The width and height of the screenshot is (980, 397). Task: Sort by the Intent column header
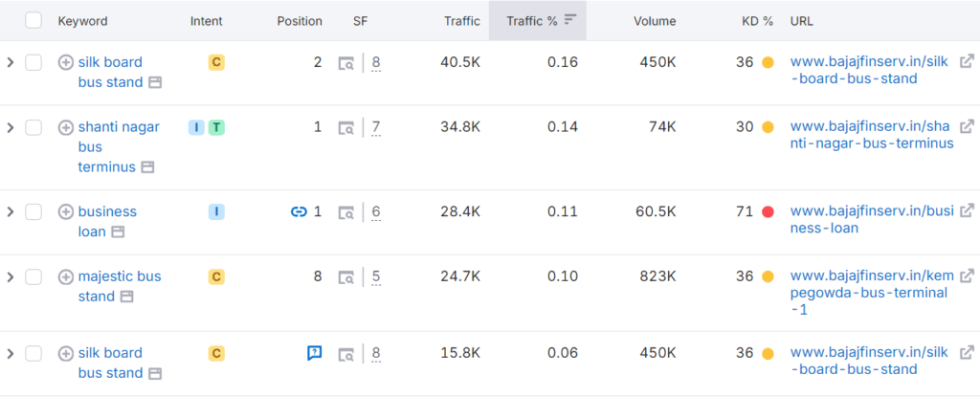[x=207, y=21]
